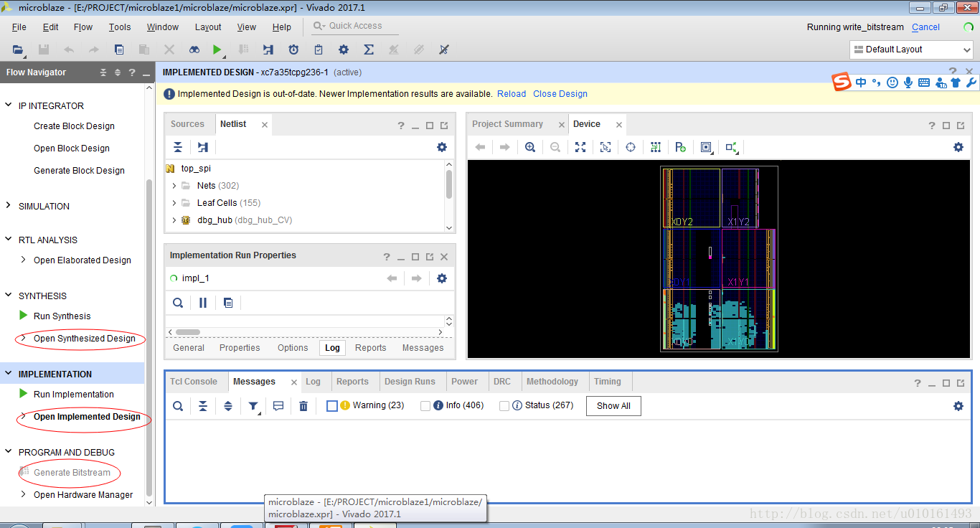980x528 pixels.
Task: Click pause icon in Implementation Run Properties
Action: pos(203,303)
